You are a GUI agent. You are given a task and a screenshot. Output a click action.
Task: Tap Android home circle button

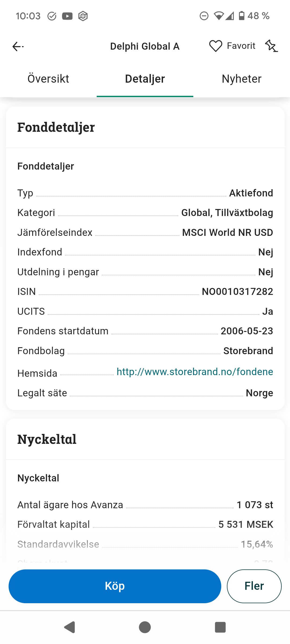[x=145, y=627]
